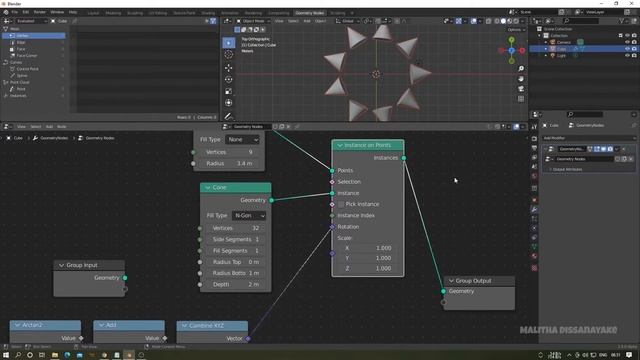640x360 pixels.
Task: Toggle visibility eye for Camera in outliner
Action: coord(627,42)
